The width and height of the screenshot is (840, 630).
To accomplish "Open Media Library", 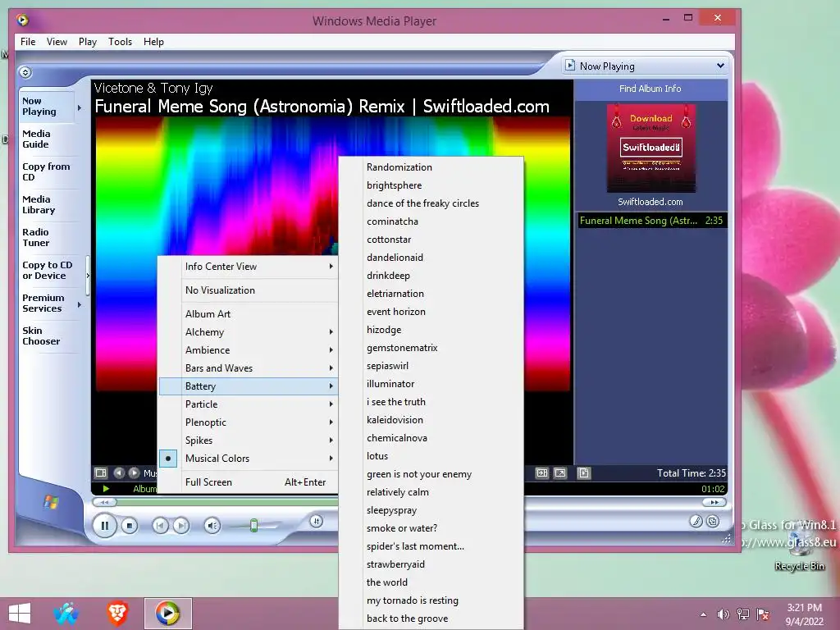I will click(39, 204).
